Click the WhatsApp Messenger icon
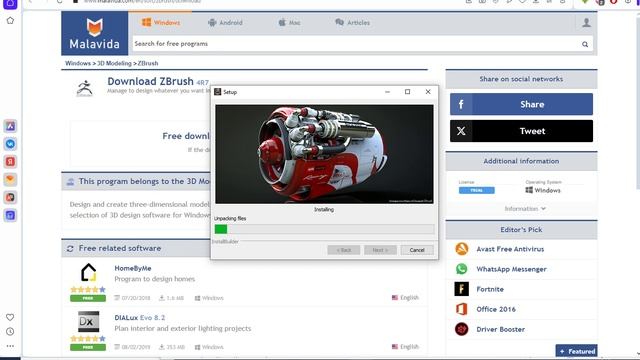The image size is (640, 360). pyautogui.click(x=462, y=269)
